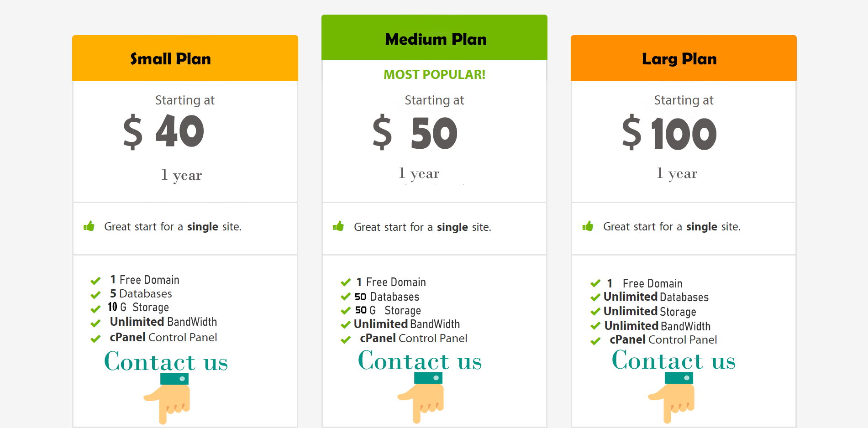Click checkmark beside 5 Databases
Screen dimensions: 868x428
coord(95,295)
